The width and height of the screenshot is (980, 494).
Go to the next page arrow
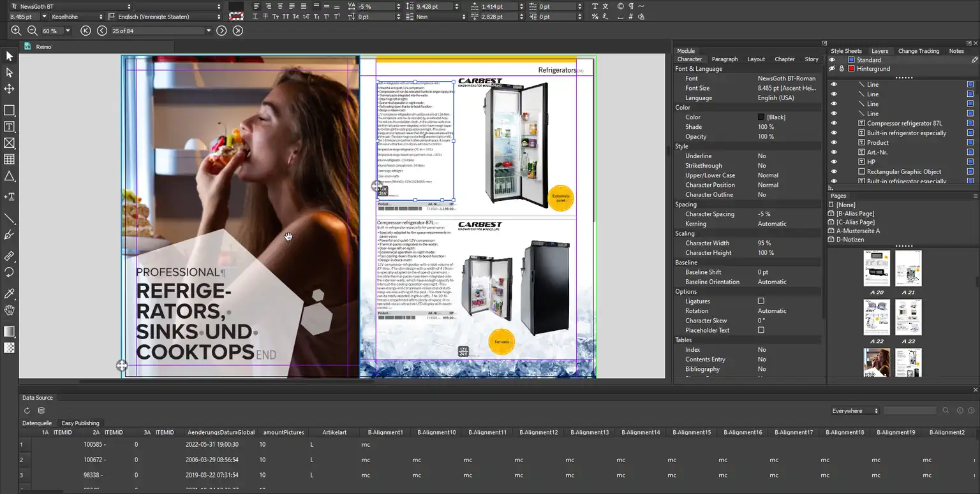[x=221, y=31]
